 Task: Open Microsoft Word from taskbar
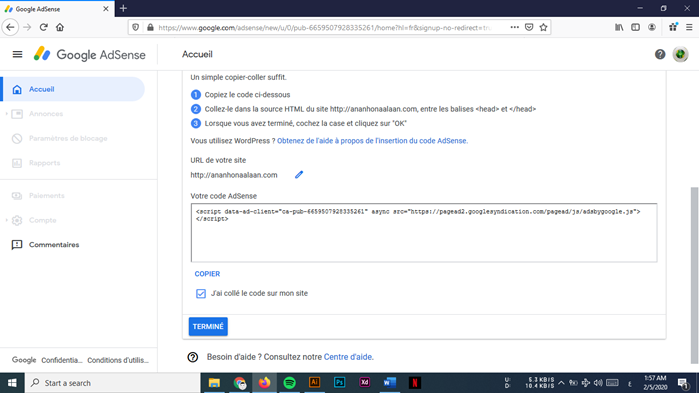pyautogui.click(x=390, y=383)
